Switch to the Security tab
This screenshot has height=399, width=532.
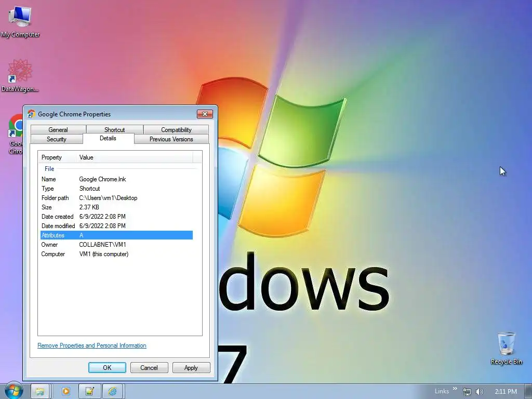[56, 139]
